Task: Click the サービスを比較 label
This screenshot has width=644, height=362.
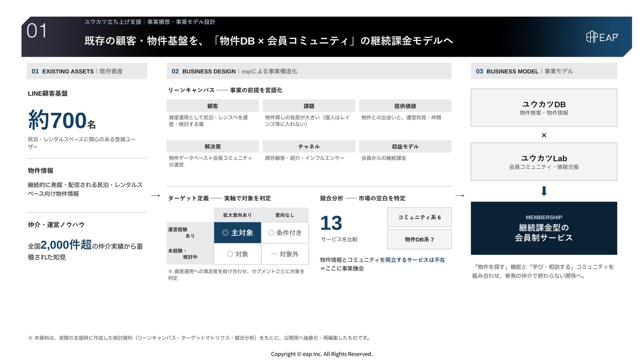Action: [x=339, y=239]
